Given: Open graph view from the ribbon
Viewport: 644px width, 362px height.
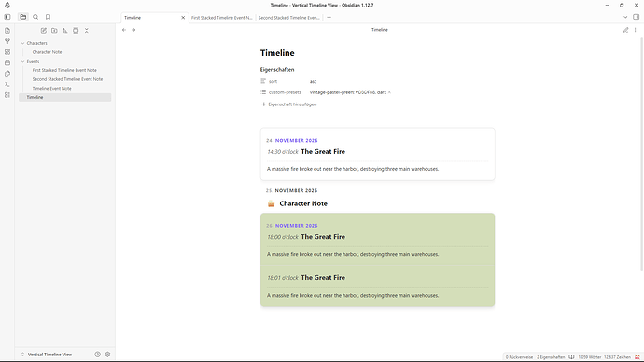Looking at the screenshot, I should point(7,41).
